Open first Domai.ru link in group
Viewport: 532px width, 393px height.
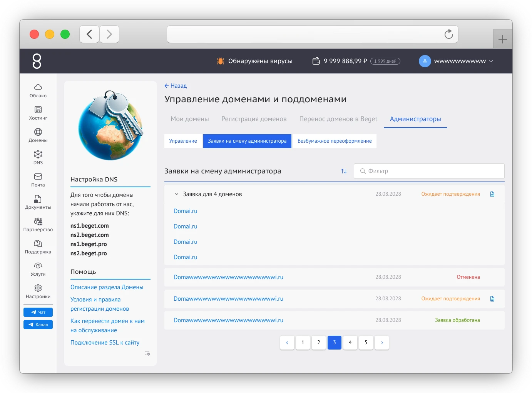pyautogui.click(x=185, y=211)
